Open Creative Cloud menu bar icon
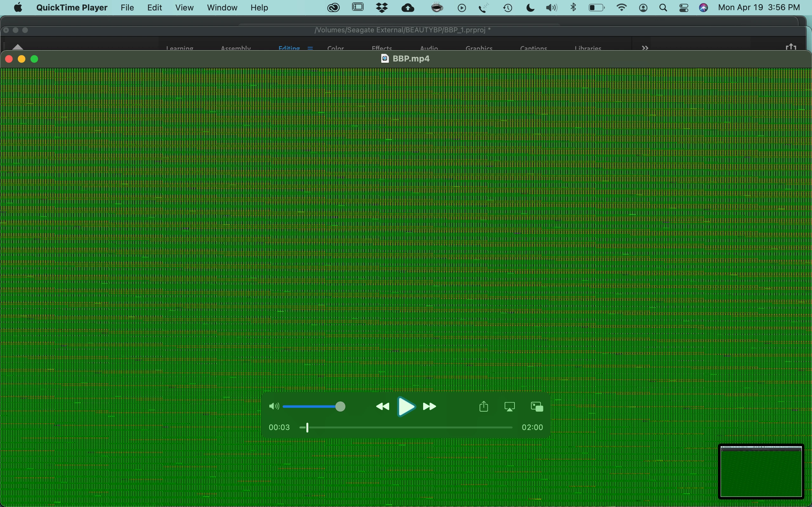 [x=334, y=7]
